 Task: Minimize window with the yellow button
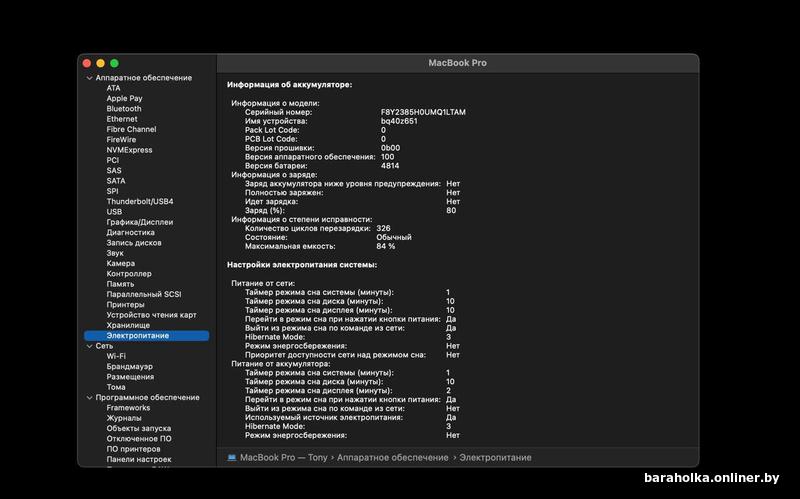101,63
